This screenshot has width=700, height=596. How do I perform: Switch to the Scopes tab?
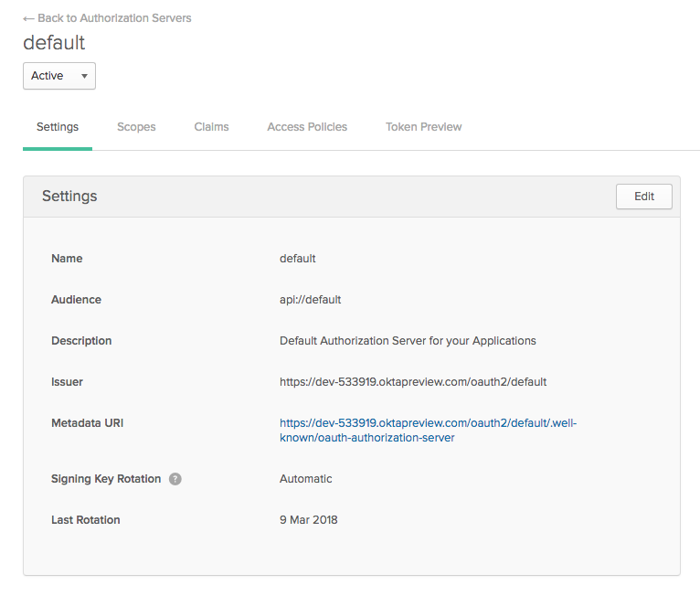pos(136,127)
